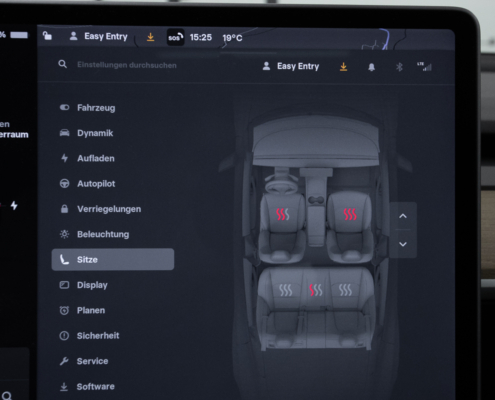495x400 pixels.
Task: Open the Easy Entry profile in settings header
Action: click(291, 66)
